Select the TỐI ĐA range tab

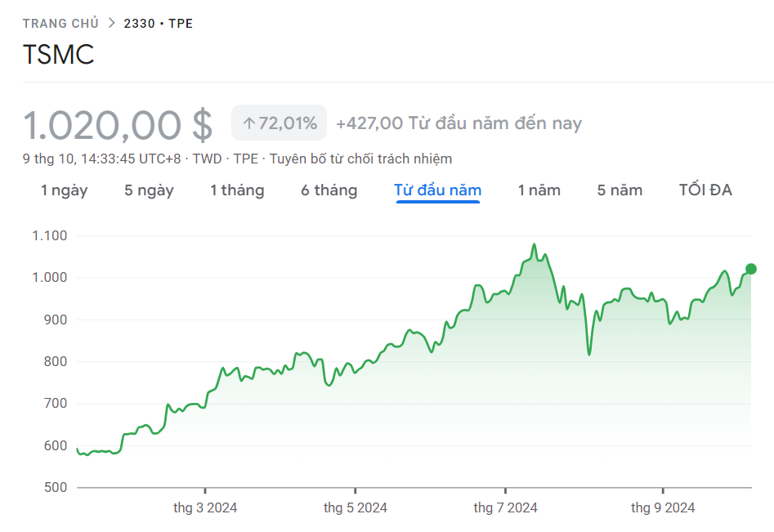click(x=705, y=190)
